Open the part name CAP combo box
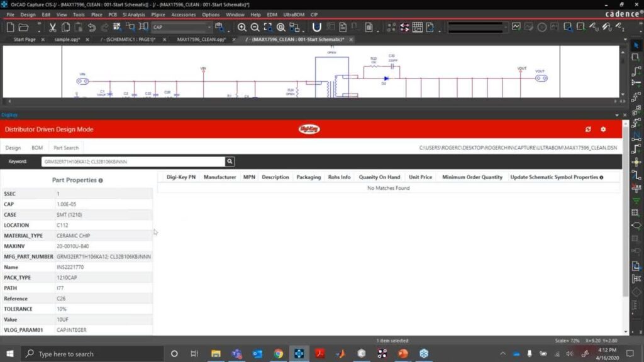The width and height of the screenshot is (644, 362). pos(182,27)
